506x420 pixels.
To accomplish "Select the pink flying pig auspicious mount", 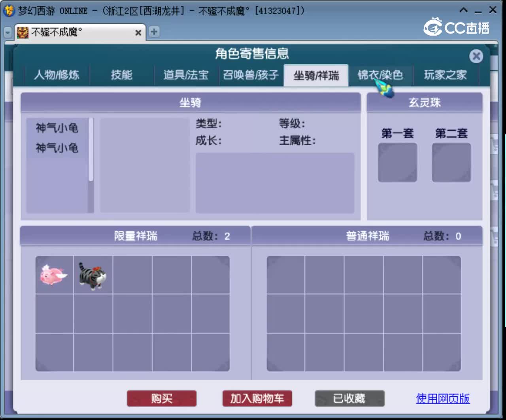I will (54, 275).
